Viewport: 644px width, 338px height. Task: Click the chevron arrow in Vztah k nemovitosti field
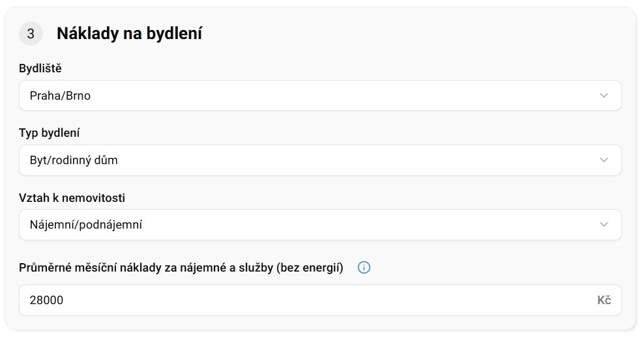point(604,225)
